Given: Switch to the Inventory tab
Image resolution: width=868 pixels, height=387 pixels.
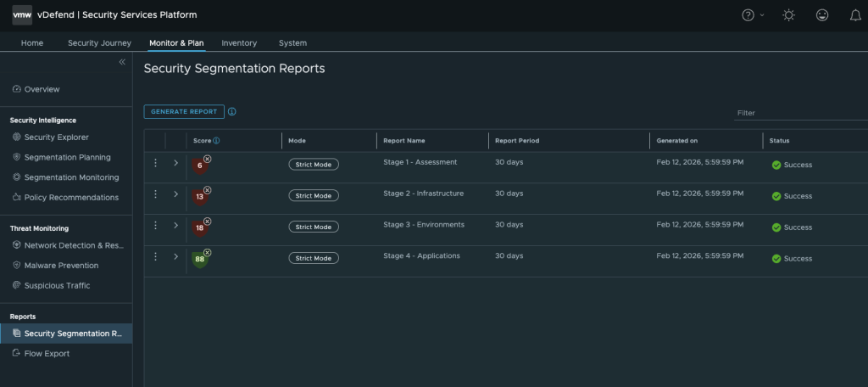Looking at the screenshot, I should [x=239, y=43].
